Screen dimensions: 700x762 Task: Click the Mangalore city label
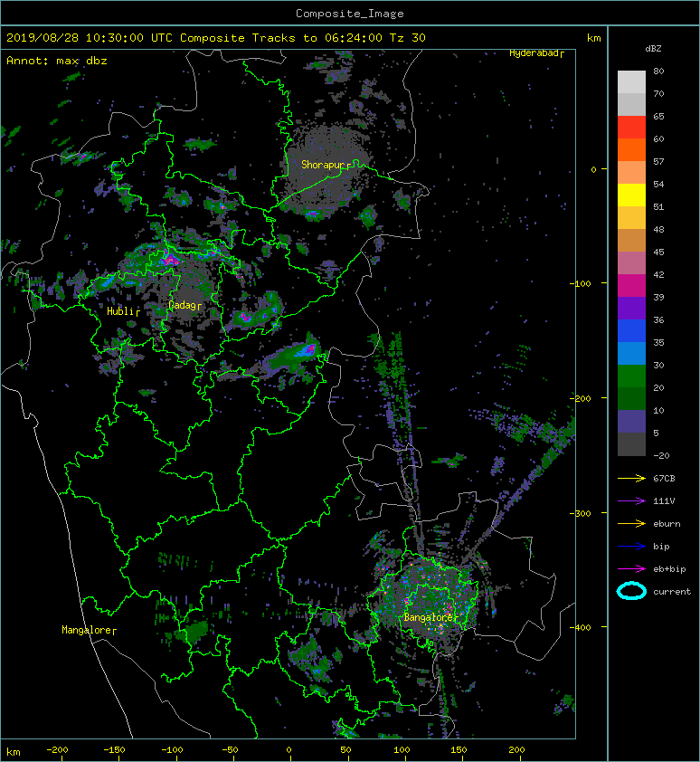(x=89, y=630)
